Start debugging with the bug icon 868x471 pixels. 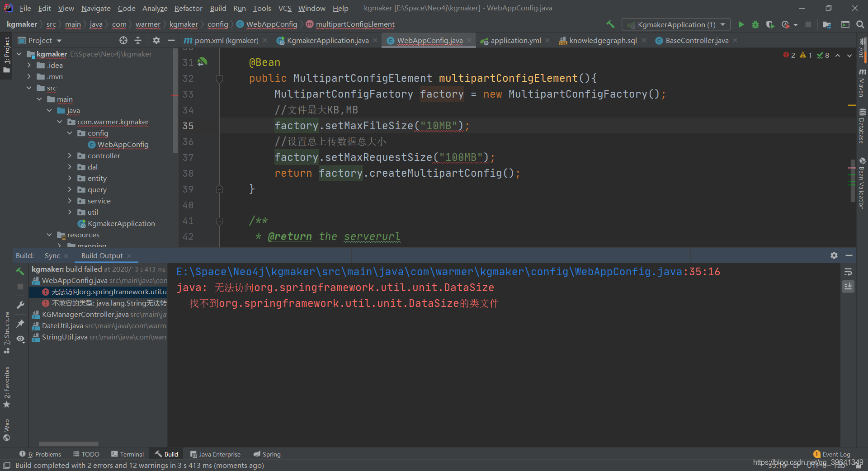[x=755, y=24]
